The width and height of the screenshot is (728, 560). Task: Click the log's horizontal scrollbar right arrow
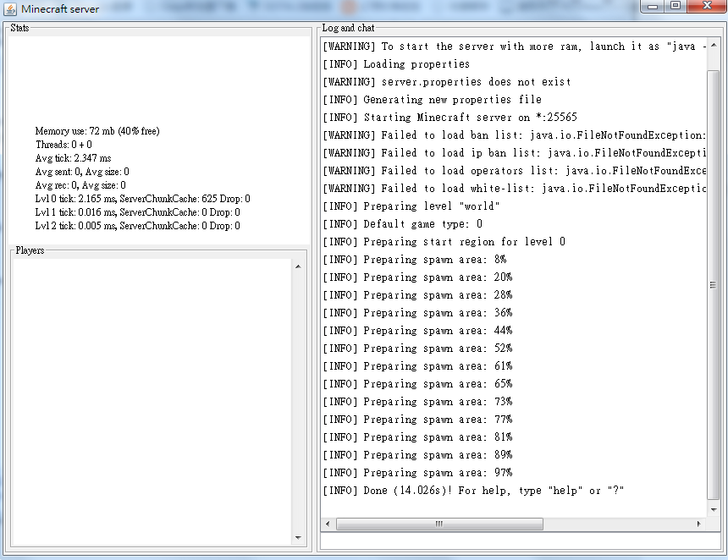tap(698, 524)
